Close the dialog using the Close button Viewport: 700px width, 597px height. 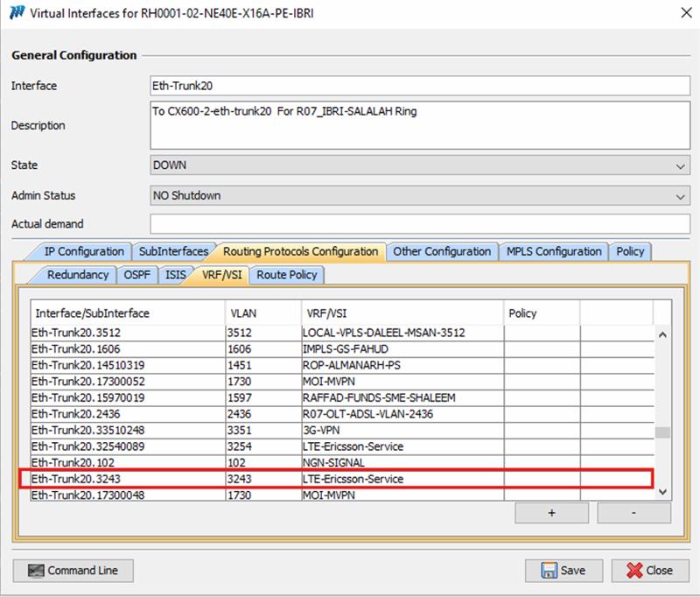click(649, 571)
